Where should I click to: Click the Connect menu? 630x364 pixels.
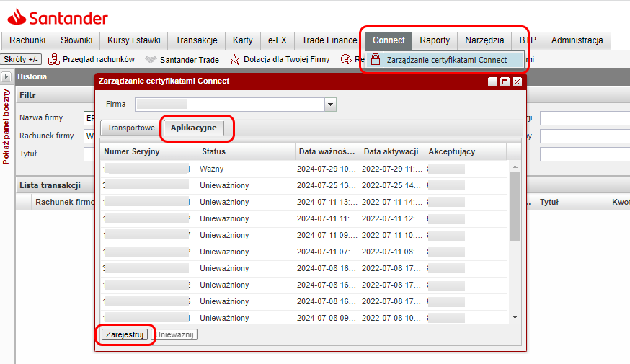click(389, 40)
